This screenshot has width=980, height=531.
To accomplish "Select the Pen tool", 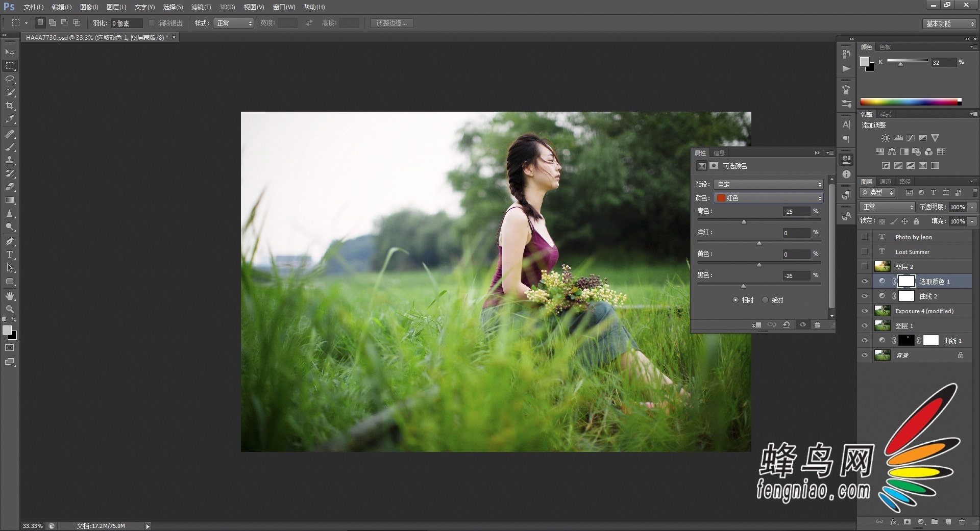I will pos(10,241).
